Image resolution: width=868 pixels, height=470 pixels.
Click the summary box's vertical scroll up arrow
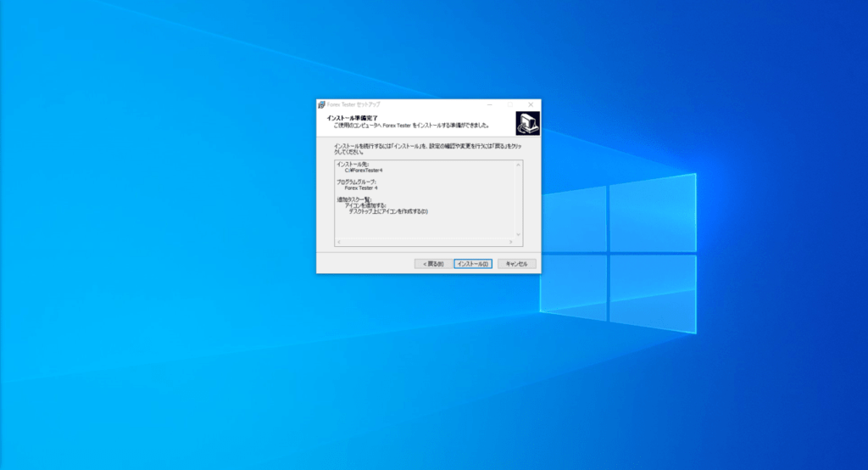[x=518, y=165]
